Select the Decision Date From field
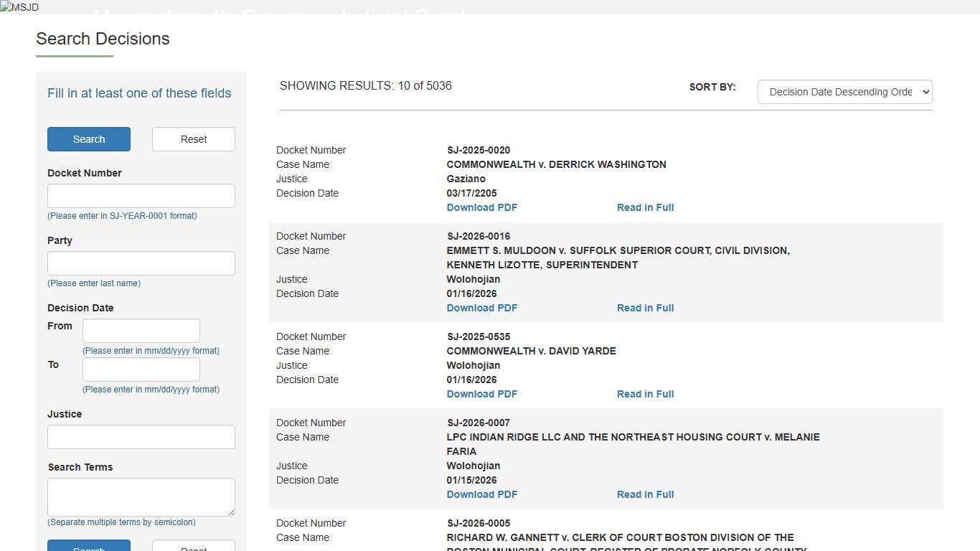 141,331
